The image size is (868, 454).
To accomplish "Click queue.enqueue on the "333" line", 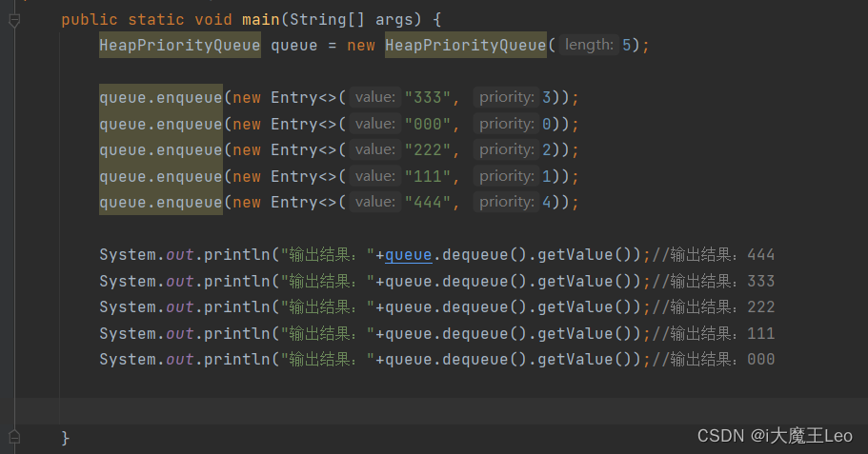I will click(161, 98).
